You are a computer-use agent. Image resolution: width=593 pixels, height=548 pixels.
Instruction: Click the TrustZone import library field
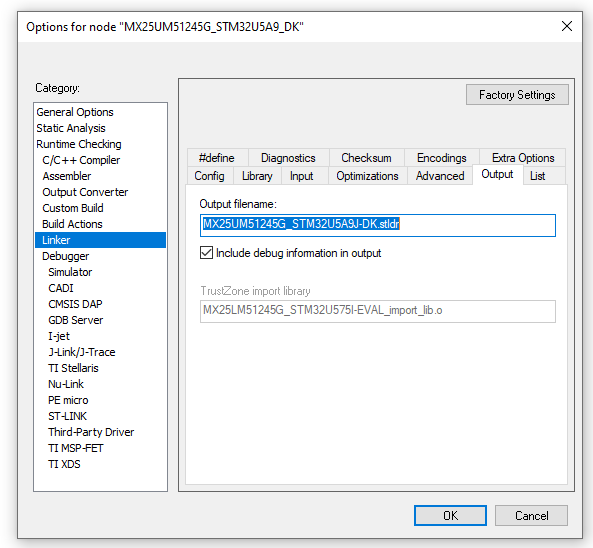[x=377, y=311]
